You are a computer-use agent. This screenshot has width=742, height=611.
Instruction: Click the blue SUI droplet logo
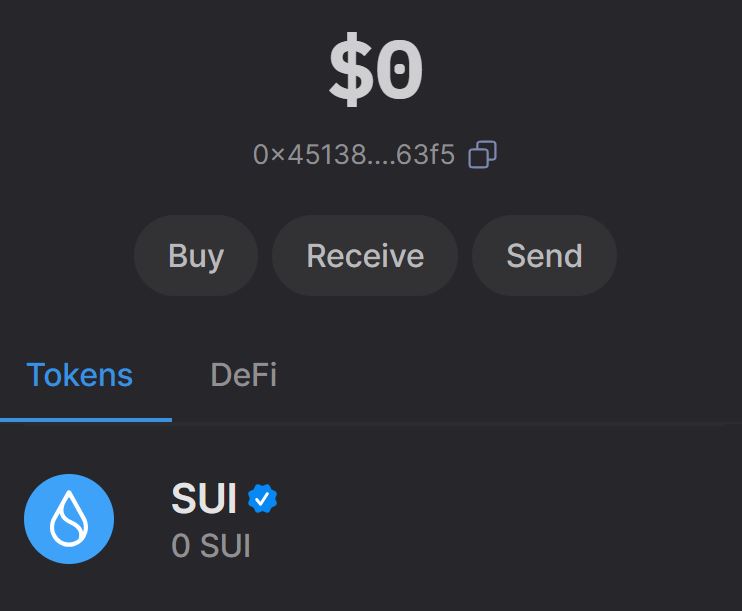(69, 519)
